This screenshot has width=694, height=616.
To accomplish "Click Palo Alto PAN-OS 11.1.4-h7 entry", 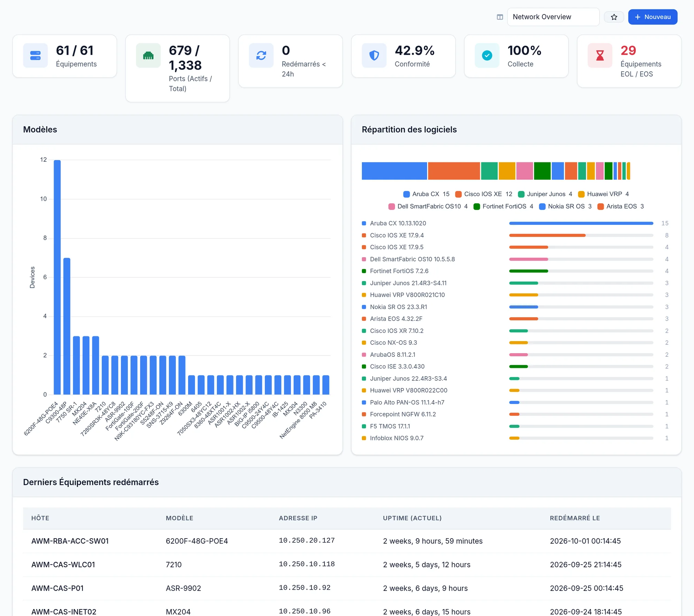I will tap(515, 402).
